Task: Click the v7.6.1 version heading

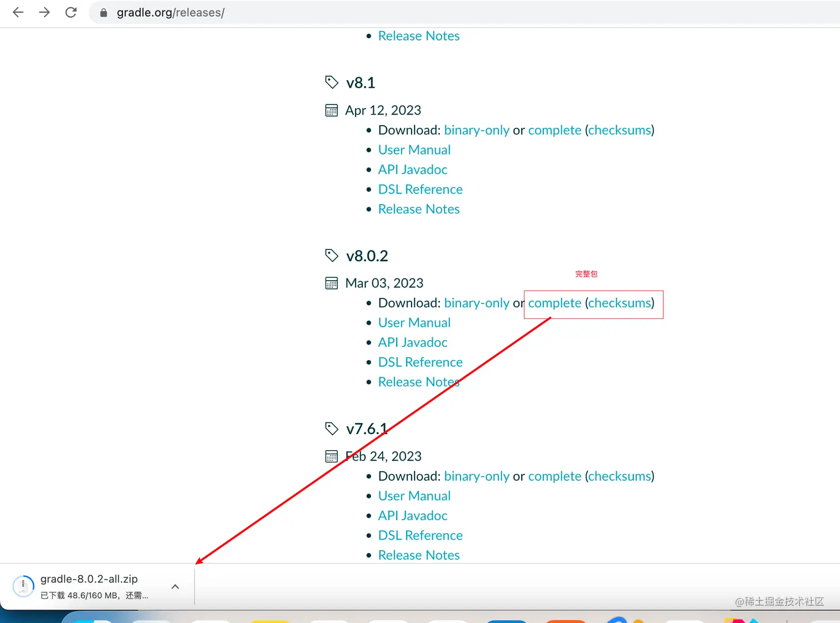Action: [367, 429]
